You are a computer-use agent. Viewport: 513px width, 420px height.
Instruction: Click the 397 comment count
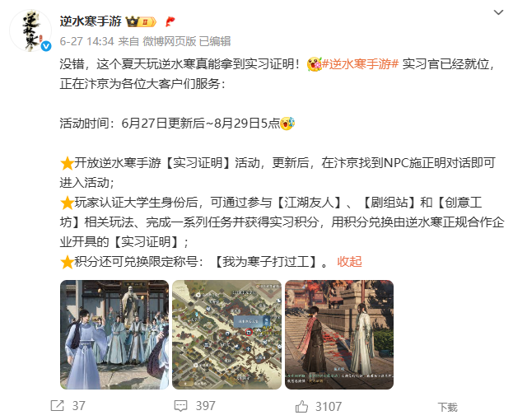206,406
